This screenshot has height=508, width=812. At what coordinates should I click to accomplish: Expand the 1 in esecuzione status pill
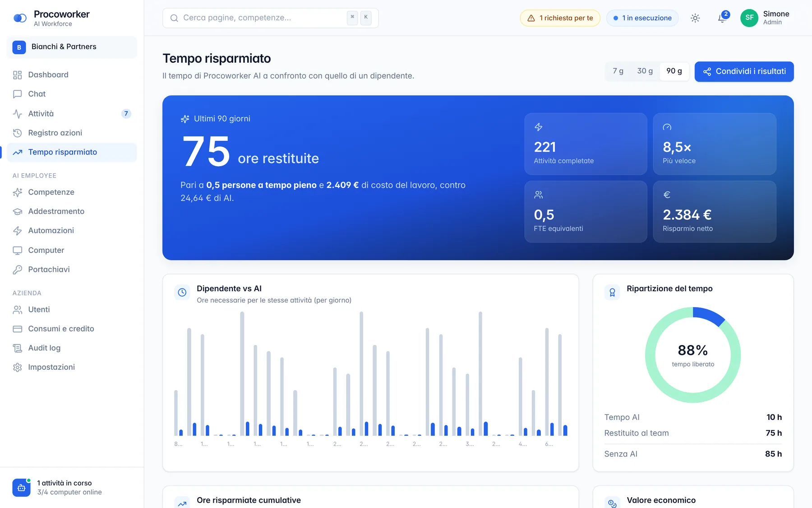pyautogui.click(x=642, y=18)
